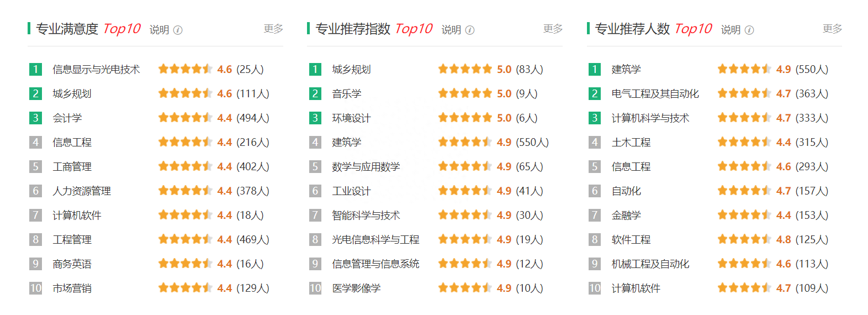Click rank 1 badge beside 建筑学
The width and height of the screenshot is (868, 315).
595,69
